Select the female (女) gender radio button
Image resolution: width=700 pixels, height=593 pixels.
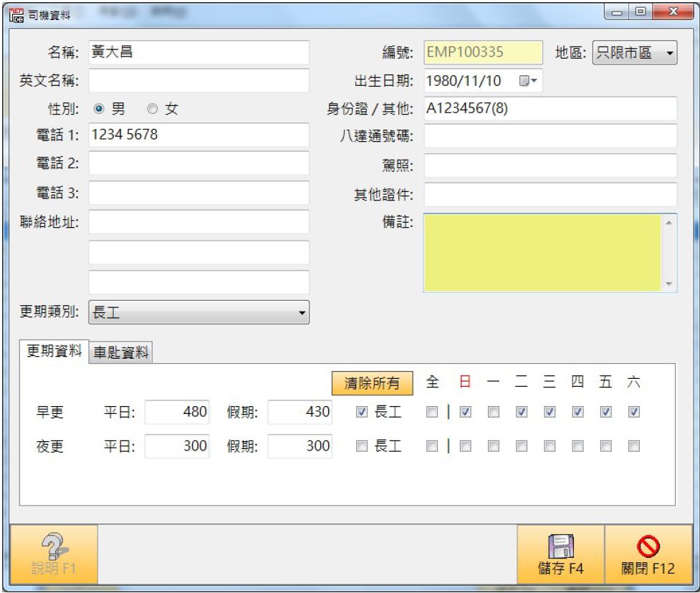153,110
